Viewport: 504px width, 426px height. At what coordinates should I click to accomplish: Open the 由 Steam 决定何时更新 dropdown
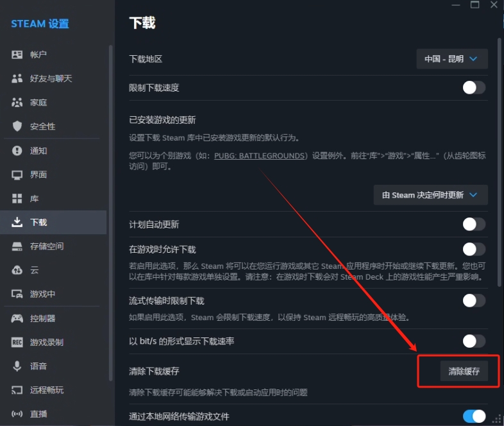click(x=430, y=195)
